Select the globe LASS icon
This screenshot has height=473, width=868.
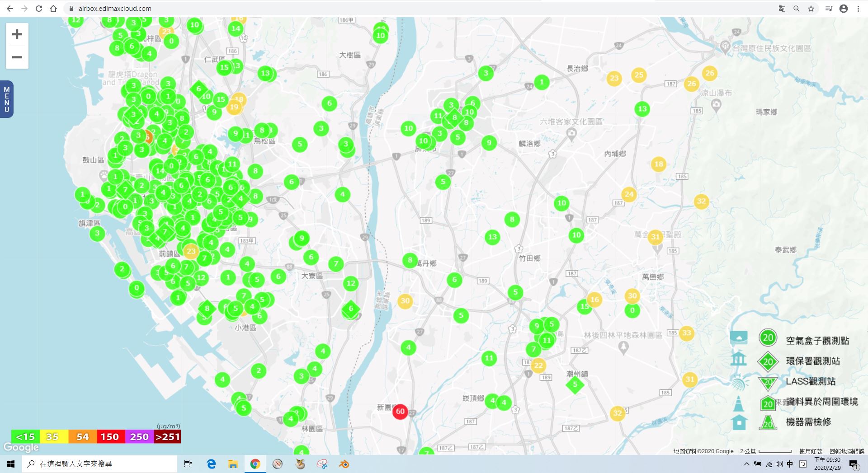coord(739,382)
